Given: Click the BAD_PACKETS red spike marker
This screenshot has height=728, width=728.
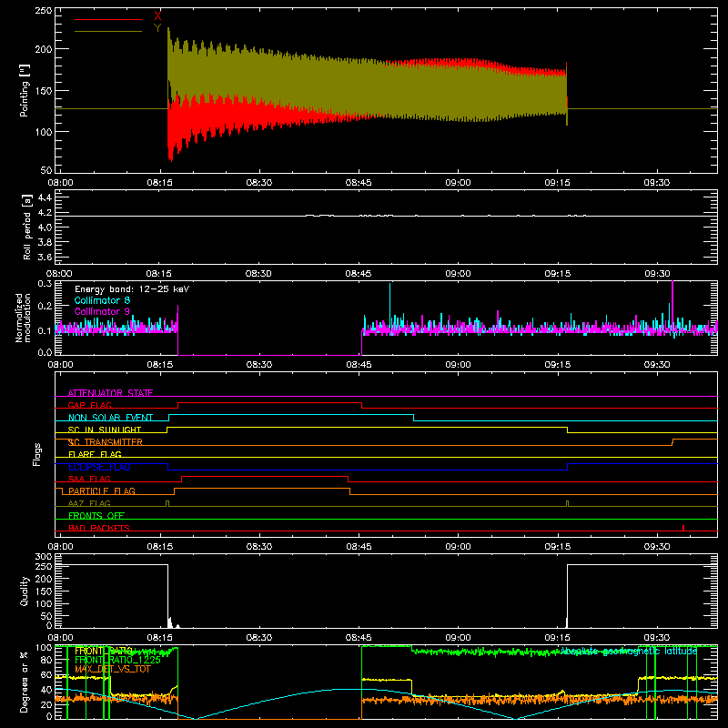Looking at the screenshot, I should 683,528.
